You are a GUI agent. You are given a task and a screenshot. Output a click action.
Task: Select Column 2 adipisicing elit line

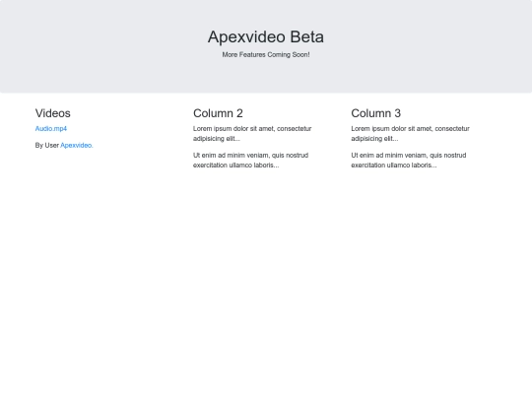click(x=217, y=139)
